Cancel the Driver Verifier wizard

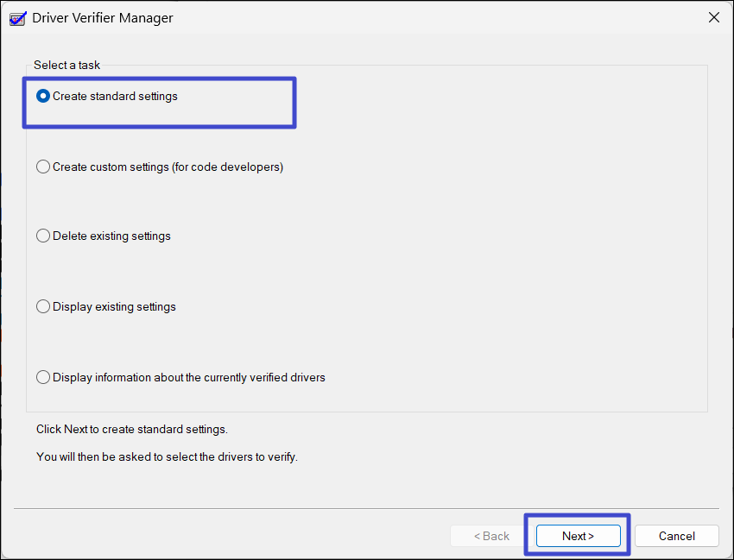pyautogui.click(x=676, y=536)
